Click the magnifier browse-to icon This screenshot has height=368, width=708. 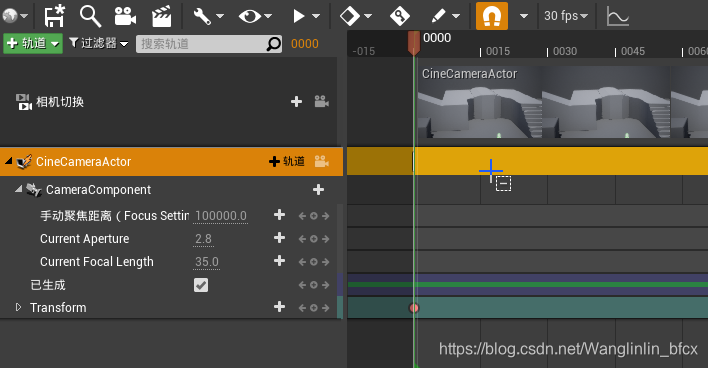click(90, 16)
